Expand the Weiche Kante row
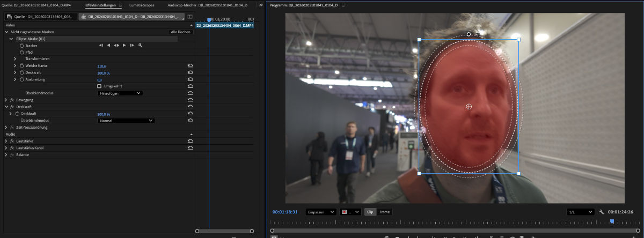The width and height of the screenshot is (644, 238). (x=15, y=65)
